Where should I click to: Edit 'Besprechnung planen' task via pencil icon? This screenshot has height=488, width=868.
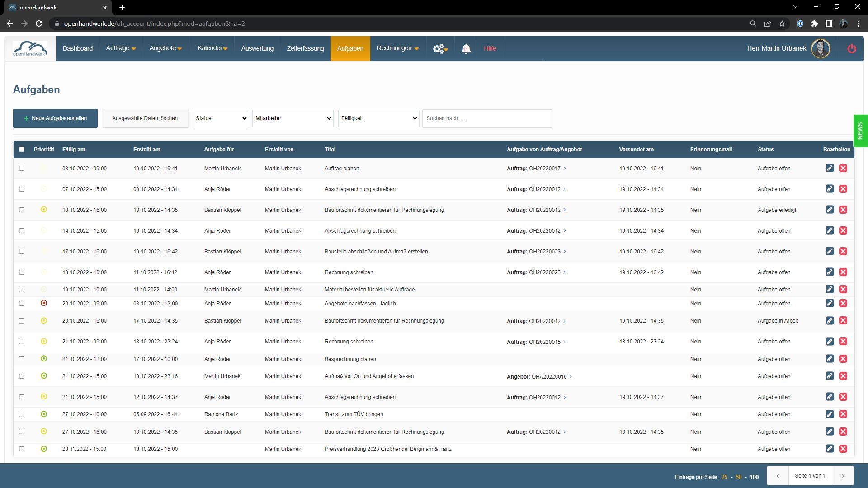(829, 359)
